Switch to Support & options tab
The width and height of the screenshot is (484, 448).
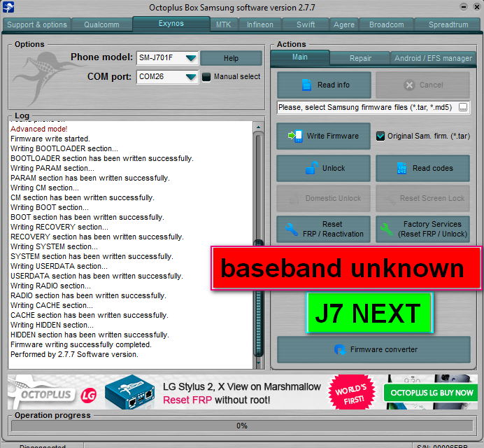coord(37,24)
